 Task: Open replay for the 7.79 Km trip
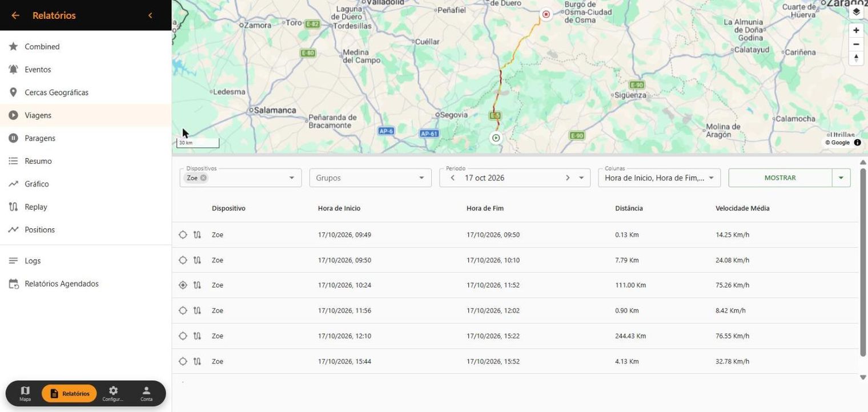pyautogui.click(x=197, y=260)
